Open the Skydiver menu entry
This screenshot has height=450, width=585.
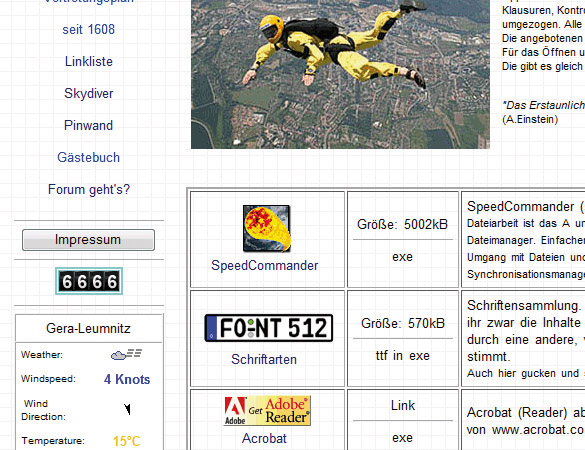click(x=88, y=93)
